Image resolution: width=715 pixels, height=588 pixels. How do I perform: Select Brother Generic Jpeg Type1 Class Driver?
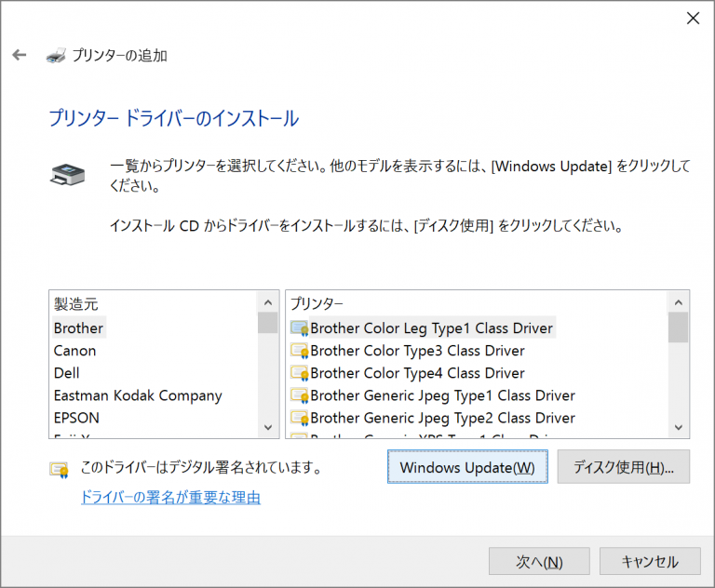click(442, 395)
